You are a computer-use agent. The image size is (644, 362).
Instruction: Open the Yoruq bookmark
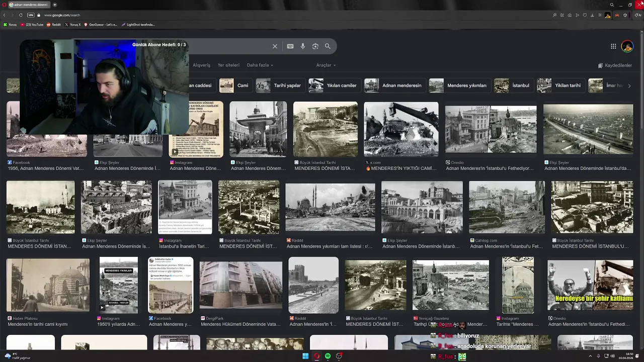point(10,25)
